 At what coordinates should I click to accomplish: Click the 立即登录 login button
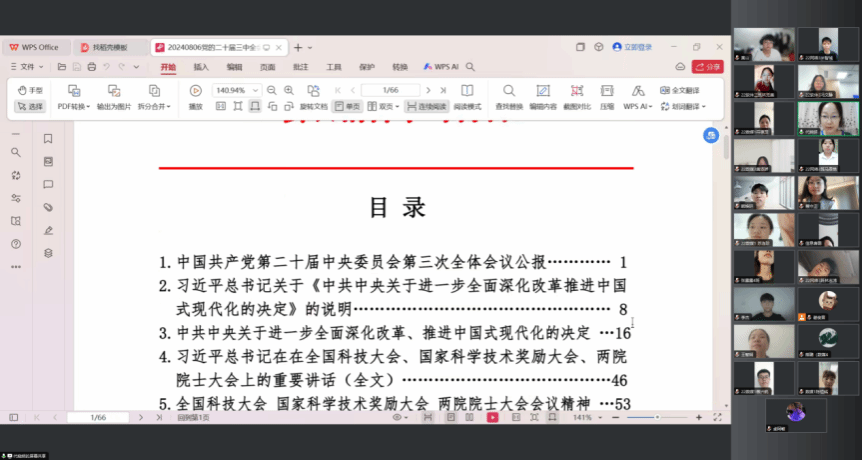[x=632, y=47]
